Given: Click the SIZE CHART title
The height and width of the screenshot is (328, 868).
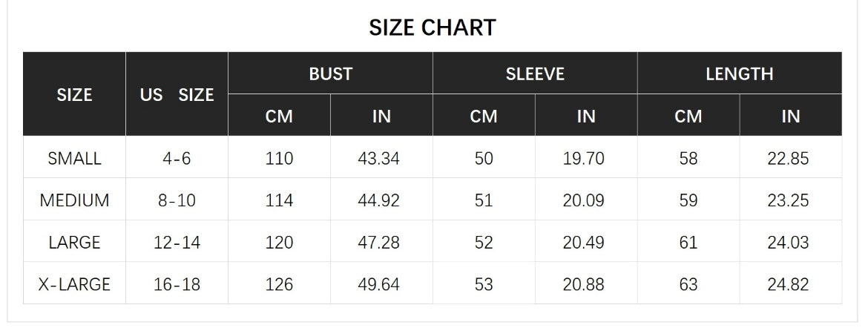Looking at the screenshot, I should point(433,27).
